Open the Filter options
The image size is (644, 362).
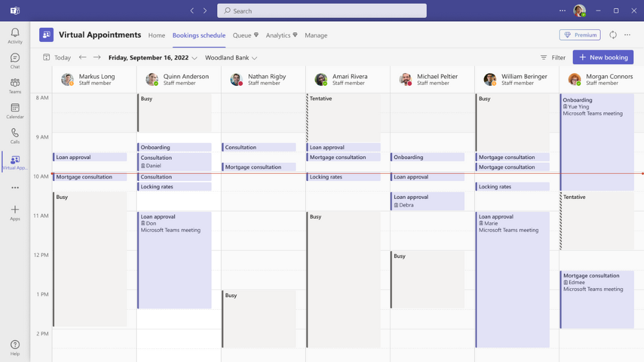552,57
